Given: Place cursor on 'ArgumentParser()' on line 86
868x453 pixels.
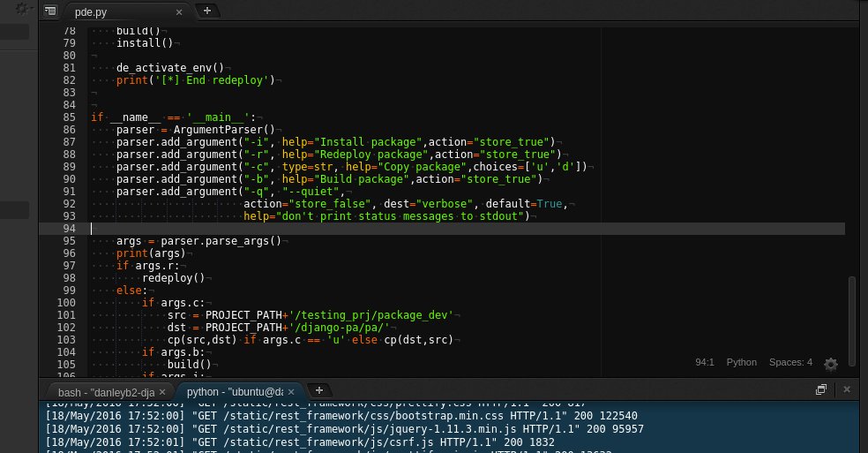Looking at the screenshot, I should point(224,130).
